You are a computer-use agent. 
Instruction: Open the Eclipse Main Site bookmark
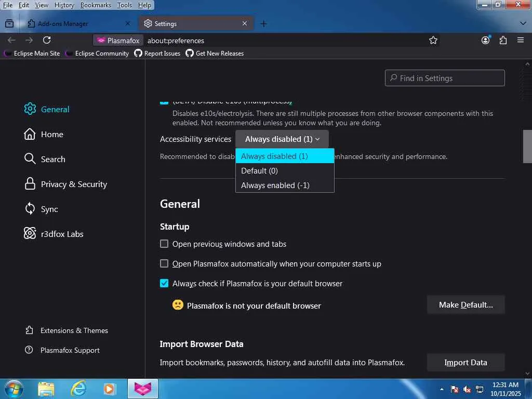point(32,54)
